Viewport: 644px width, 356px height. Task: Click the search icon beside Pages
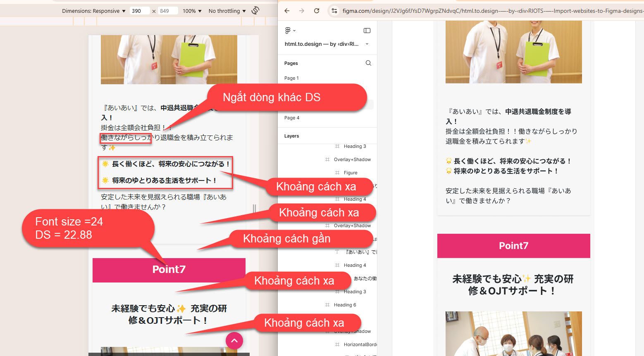(x=368, y=63)
